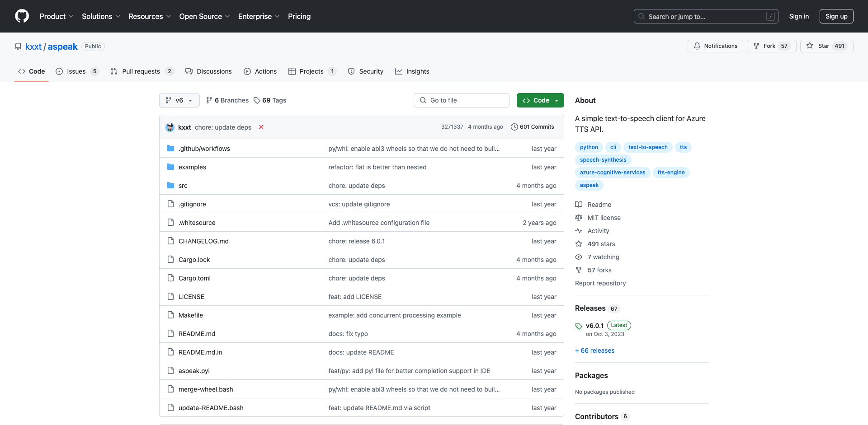This screenshot has height=425, width=868.
Task: Click the search magnifier icon in header
Action: [x=642, y=16]
